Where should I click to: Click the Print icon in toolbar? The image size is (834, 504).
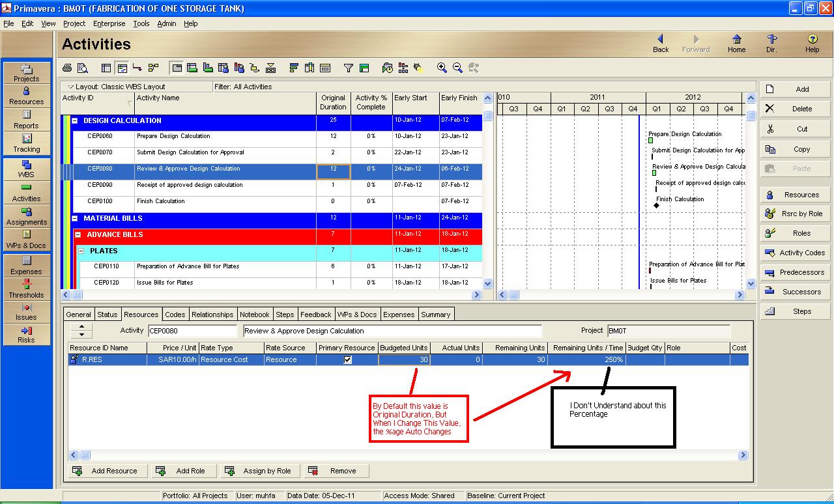(67, 68)
